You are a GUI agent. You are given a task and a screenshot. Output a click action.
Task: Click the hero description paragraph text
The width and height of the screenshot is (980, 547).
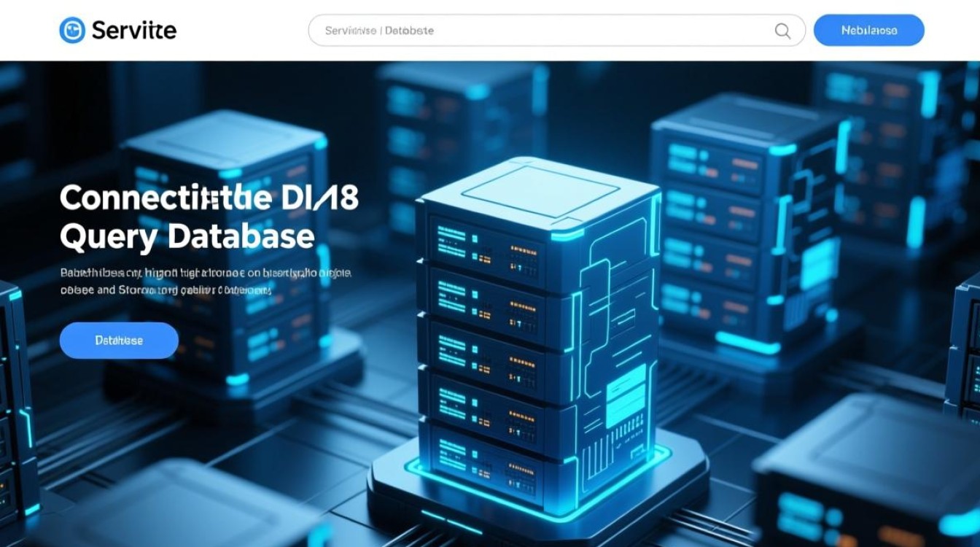204,281
